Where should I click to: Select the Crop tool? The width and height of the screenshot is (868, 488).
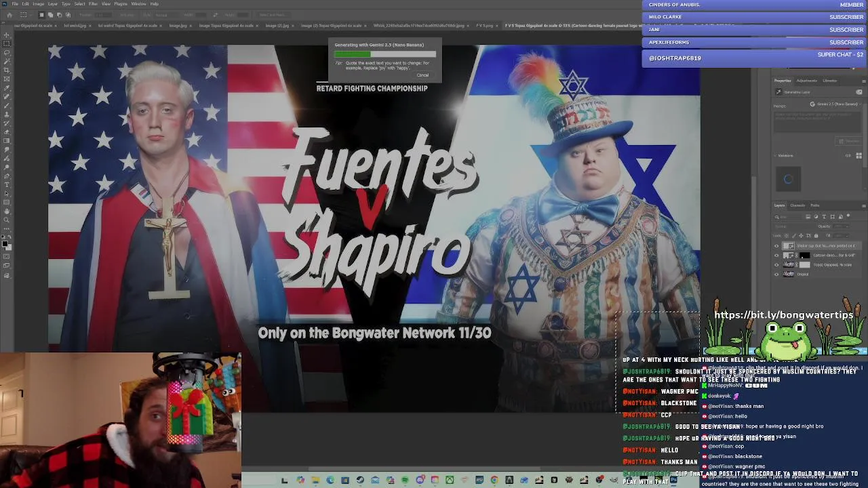click(x=7, y=70)
